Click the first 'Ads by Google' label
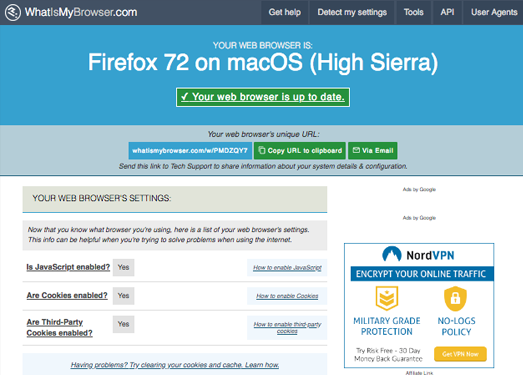523x375 pixels. point(419,190)
